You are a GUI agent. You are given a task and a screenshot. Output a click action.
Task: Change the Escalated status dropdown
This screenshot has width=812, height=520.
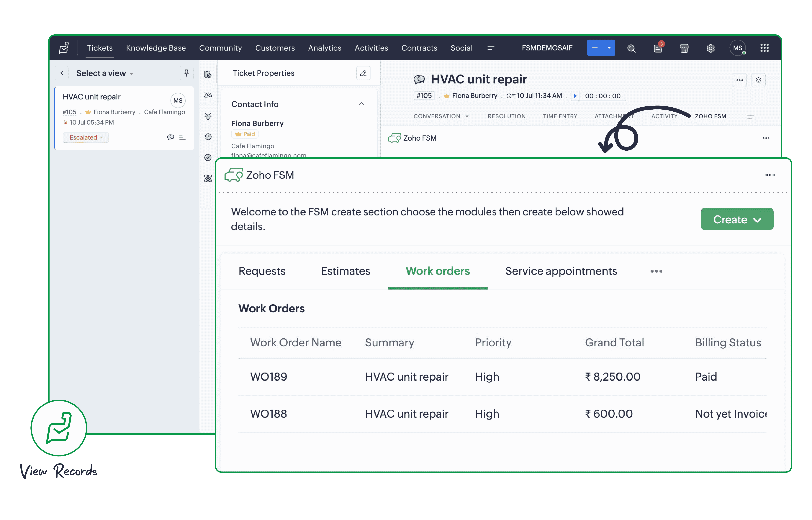[86, 137]
